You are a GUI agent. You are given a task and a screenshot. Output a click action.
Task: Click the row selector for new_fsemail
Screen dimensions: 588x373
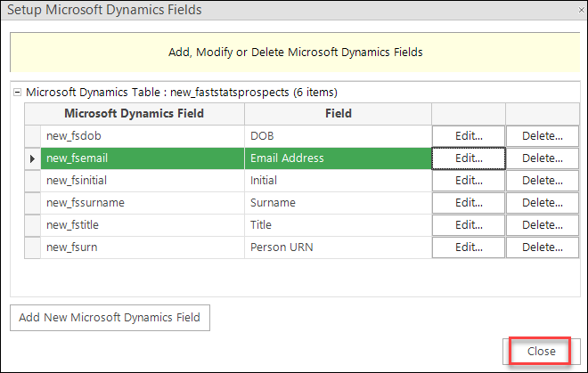[33, 158]
